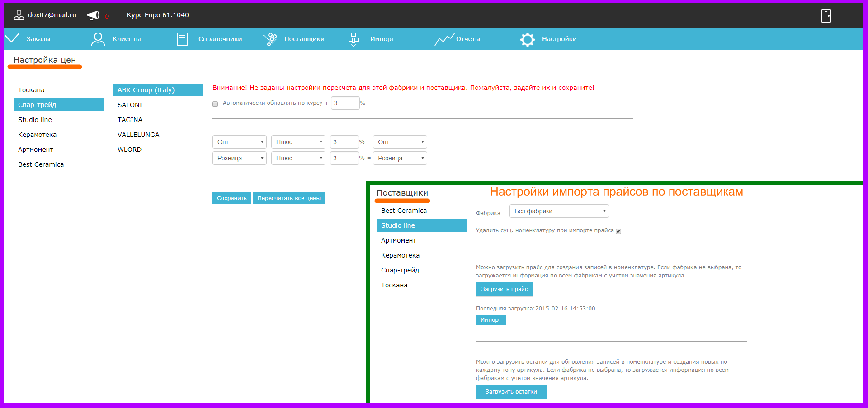The width and height of the screenshot is (868, 408).
Task: Open the left Розница price type dropdown
Action: [x=240, y=158]
